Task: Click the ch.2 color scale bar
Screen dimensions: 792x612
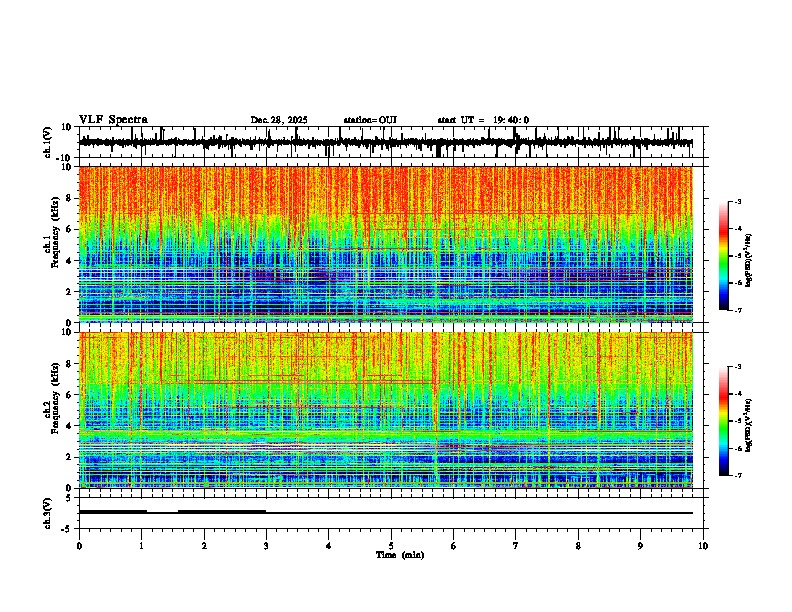Action: [723, 421]
